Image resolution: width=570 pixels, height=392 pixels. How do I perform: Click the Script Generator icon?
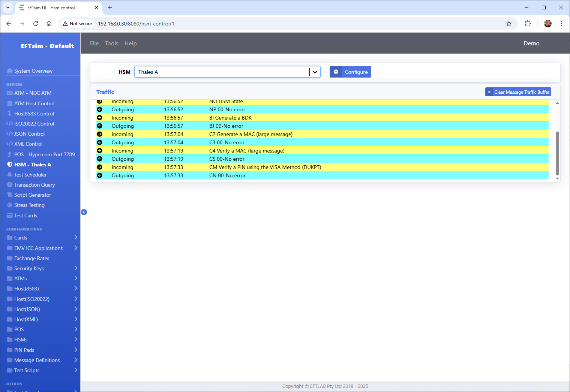[x=10, y=195]
